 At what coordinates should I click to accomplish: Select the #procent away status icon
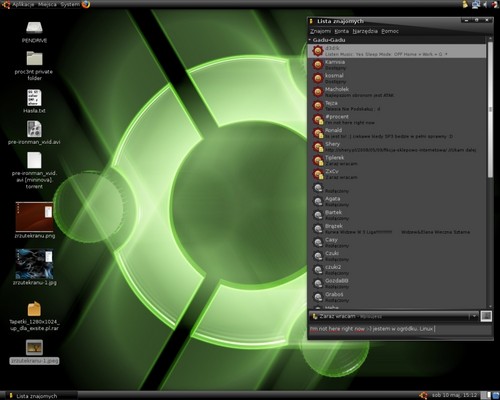click(x=318, y=119)
